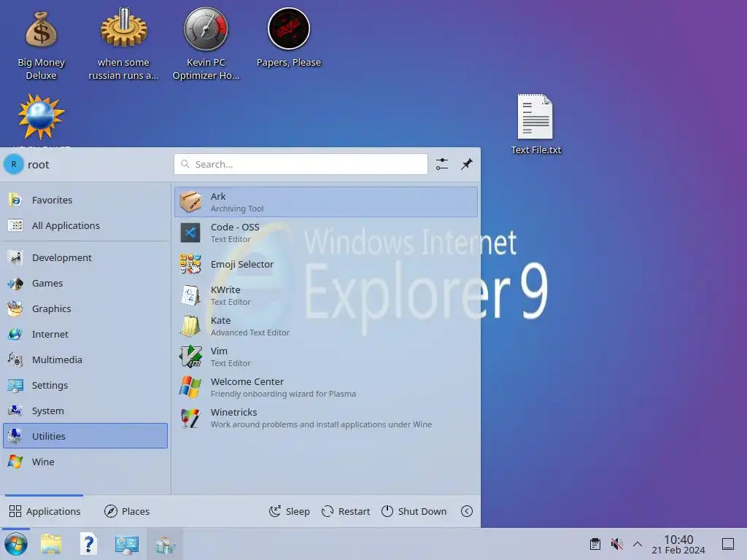Open the sun globe desktop icon
This screenshot has height=560, width=747.
[x=41, y=117]
